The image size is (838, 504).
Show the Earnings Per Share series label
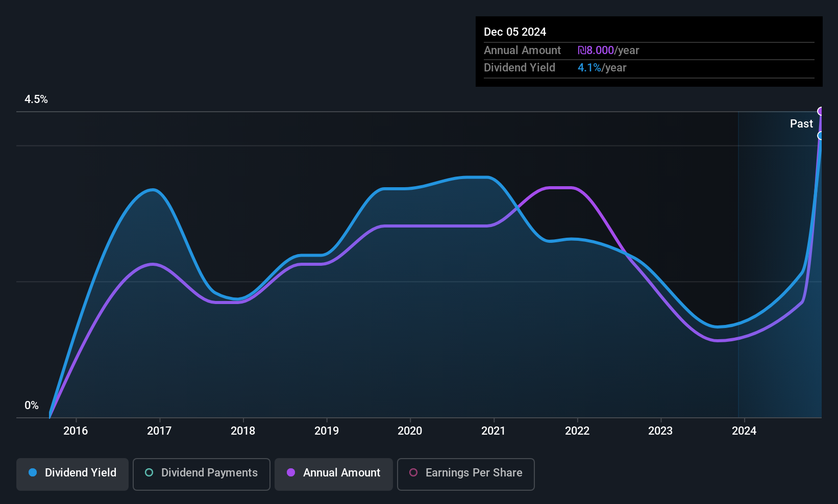474,473
